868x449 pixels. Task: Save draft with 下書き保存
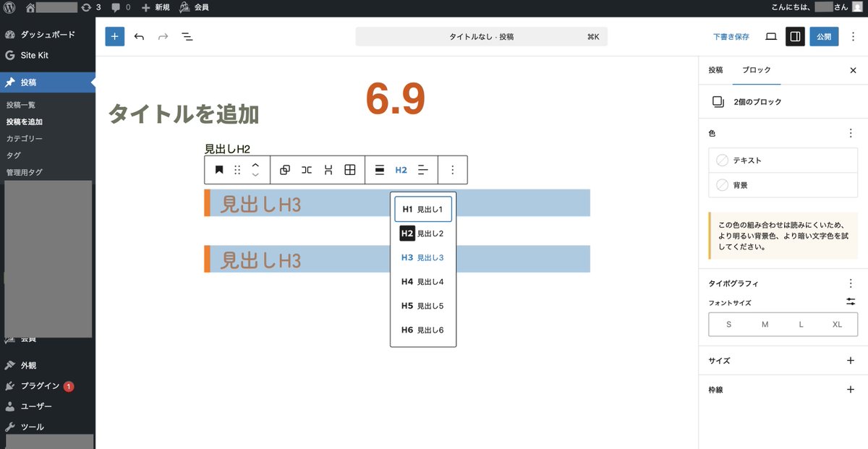[731, 36]
